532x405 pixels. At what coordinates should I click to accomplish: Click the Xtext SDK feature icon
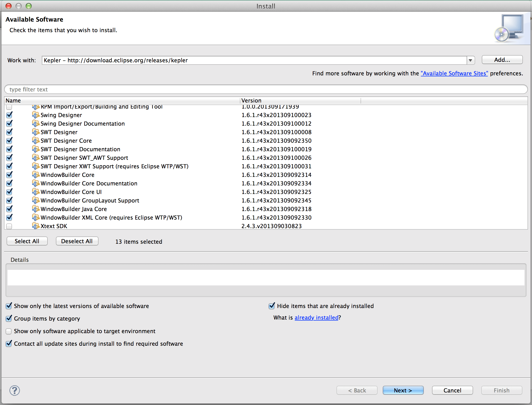[36, 226]
